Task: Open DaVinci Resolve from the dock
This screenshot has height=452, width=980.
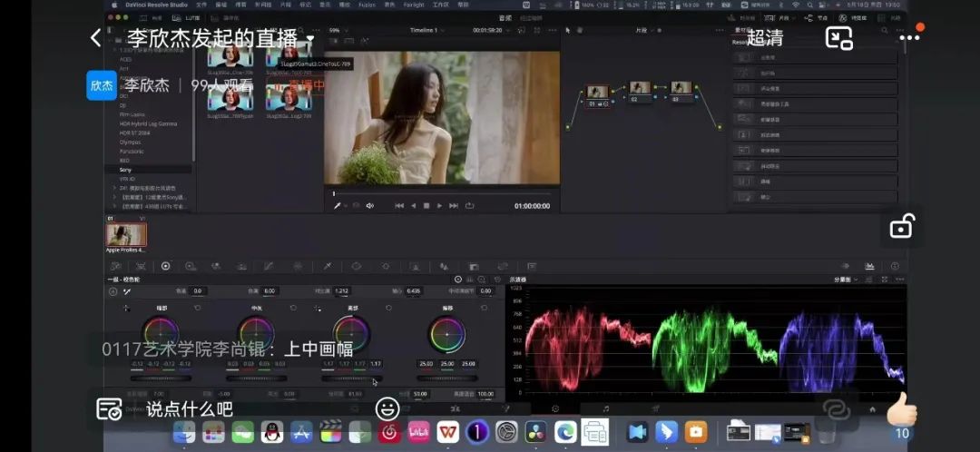Action: pos(535,433)
